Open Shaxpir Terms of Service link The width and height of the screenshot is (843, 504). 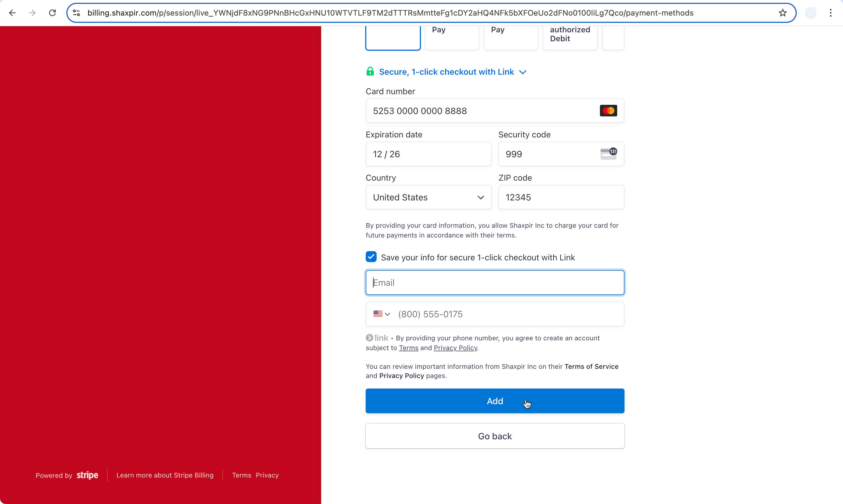coord(591,367)
